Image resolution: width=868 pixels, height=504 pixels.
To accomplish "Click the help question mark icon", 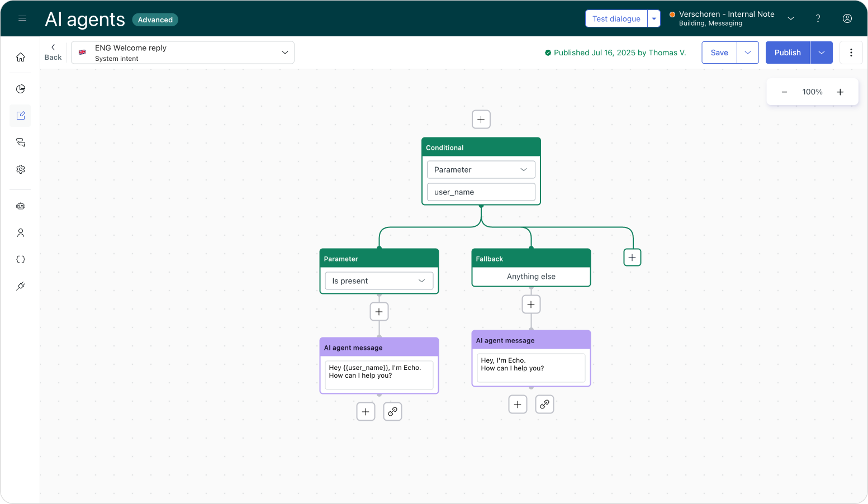I will point(818,18).
